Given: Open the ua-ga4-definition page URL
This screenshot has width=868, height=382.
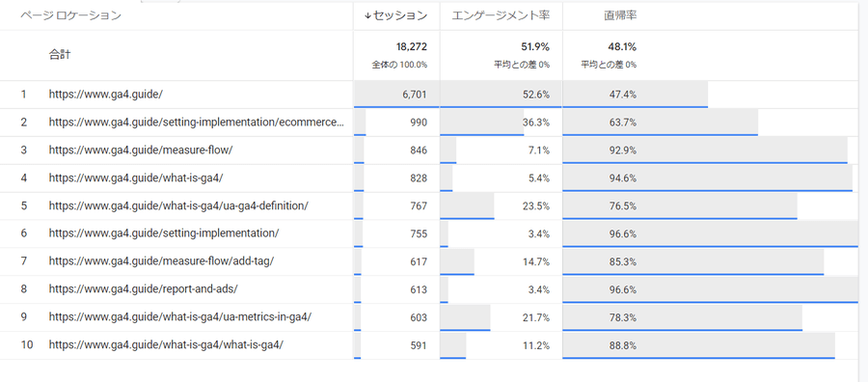Looking at the screenshot, I should coord(178,205).
